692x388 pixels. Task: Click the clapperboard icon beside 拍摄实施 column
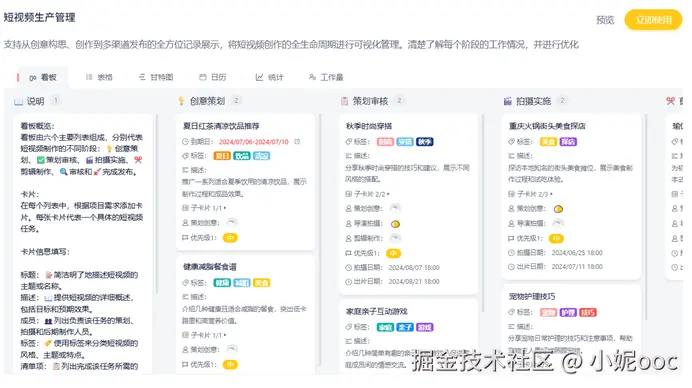click(508, 101)
